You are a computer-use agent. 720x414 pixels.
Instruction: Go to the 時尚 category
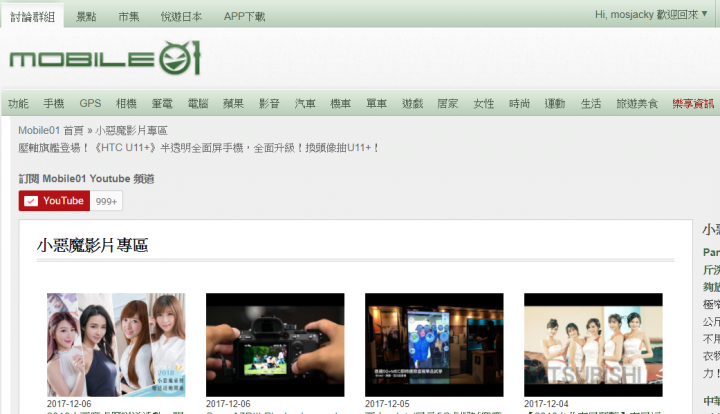[x=519, y=104]
